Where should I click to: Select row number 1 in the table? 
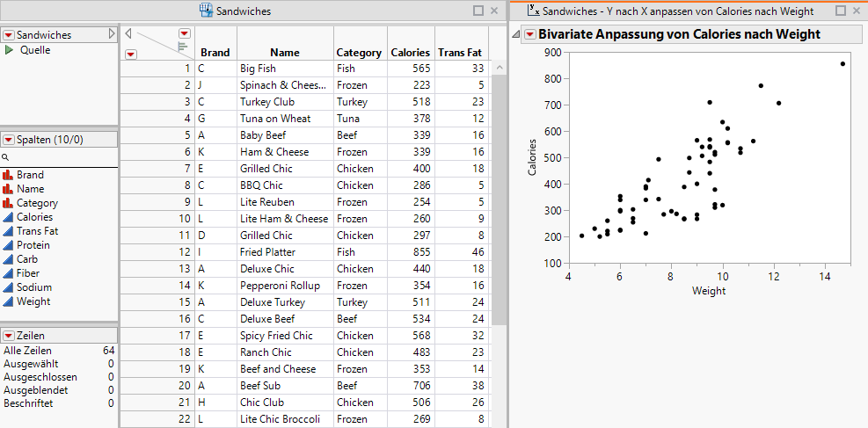tap(157, 69)
